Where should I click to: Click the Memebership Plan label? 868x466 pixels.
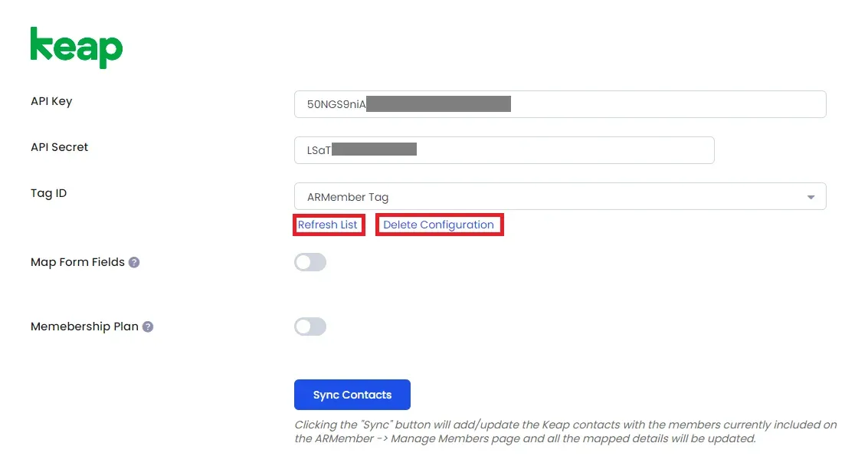pyautogui.click(x=84, y=327)
